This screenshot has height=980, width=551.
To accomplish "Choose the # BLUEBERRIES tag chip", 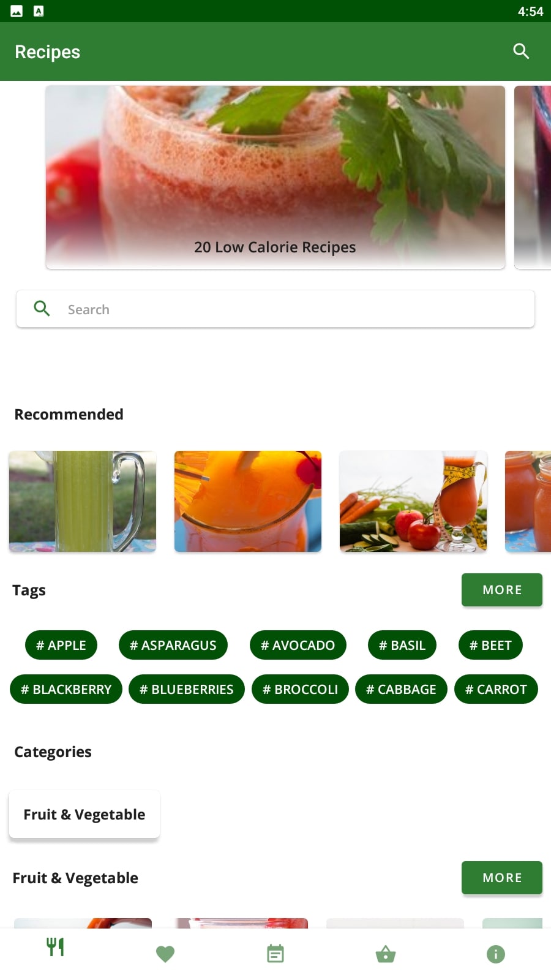I will point(187,689).
